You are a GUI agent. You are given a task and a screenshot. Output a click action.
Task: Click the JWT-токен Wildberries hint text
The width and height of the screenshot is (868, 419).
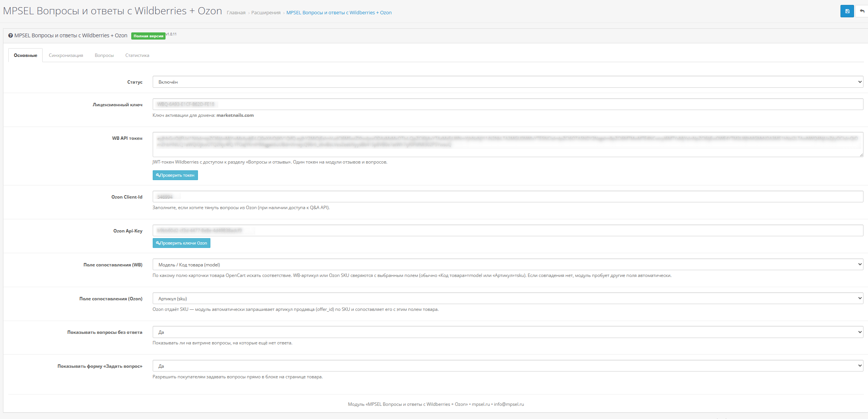point(270,162)
